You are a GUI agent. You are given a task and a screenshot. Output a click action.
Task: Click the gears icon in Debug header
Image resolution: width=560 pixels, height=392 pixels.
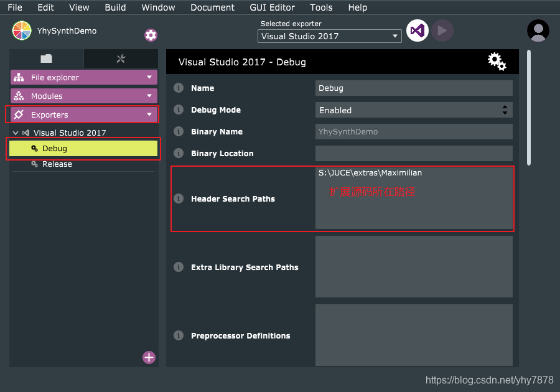click(497, 62)
